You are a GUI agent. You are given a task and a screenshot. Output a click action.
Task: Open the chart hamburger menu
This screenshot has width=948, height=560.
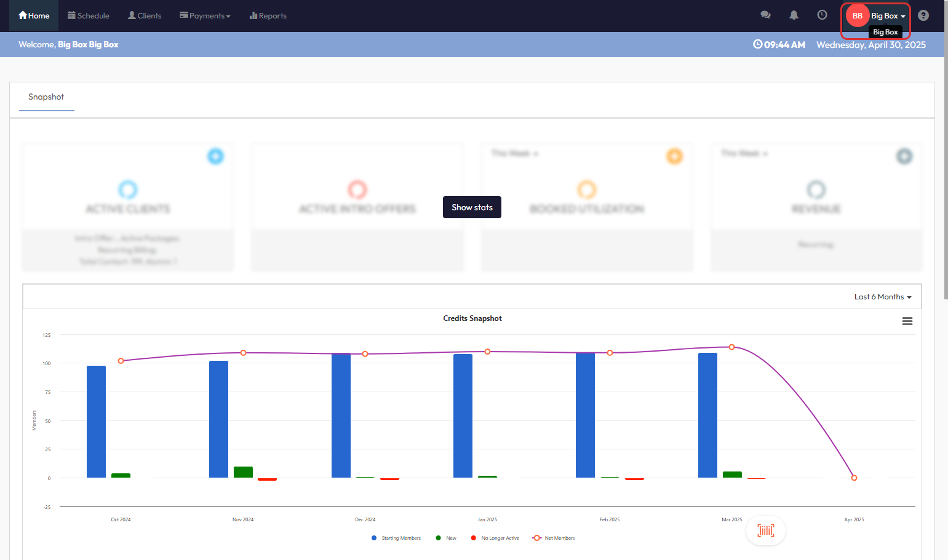pos(907,321)
